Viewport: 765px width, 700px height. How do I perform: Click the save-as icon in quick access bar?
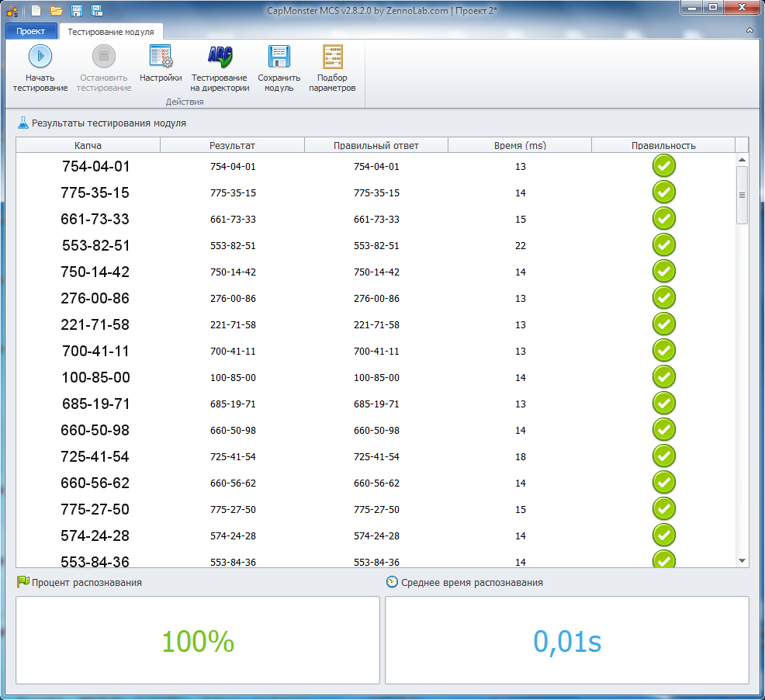coord(97,10)
